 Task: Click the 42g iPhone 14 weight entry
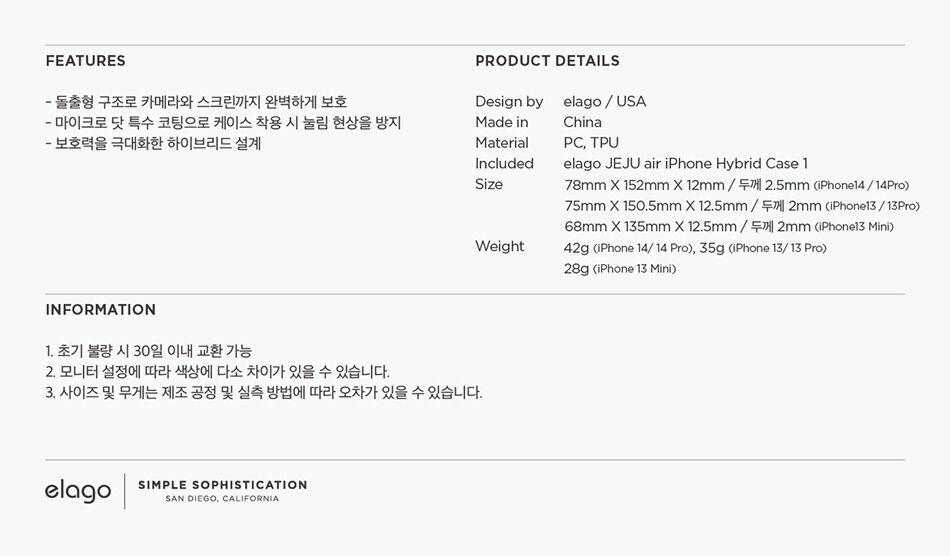click(x=628, y=248)
